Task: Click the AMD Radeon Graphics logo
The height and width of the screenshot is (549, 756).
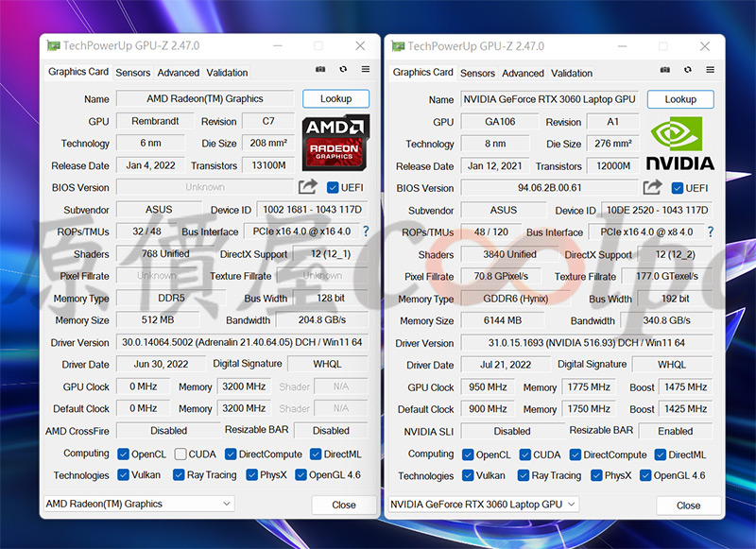Action: [336, 143]
